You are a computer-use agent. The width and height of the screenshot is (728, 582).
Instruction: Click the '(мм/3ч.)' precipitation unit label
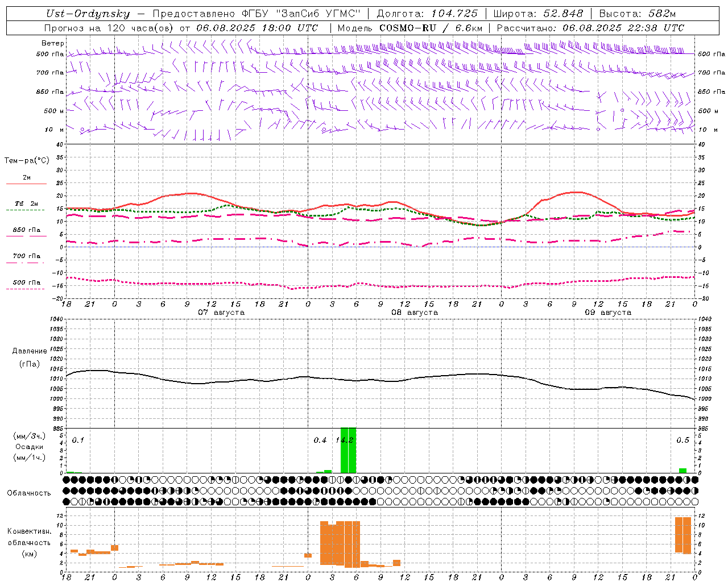click(29, 436)
